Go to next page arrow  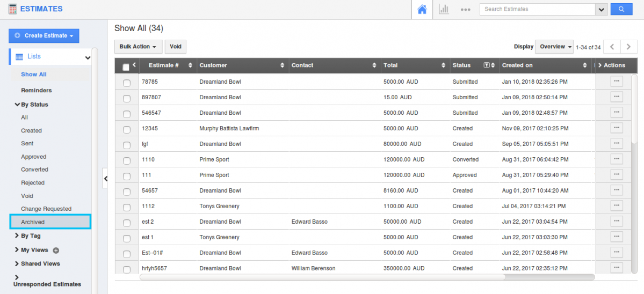click(x=628, y=47)
